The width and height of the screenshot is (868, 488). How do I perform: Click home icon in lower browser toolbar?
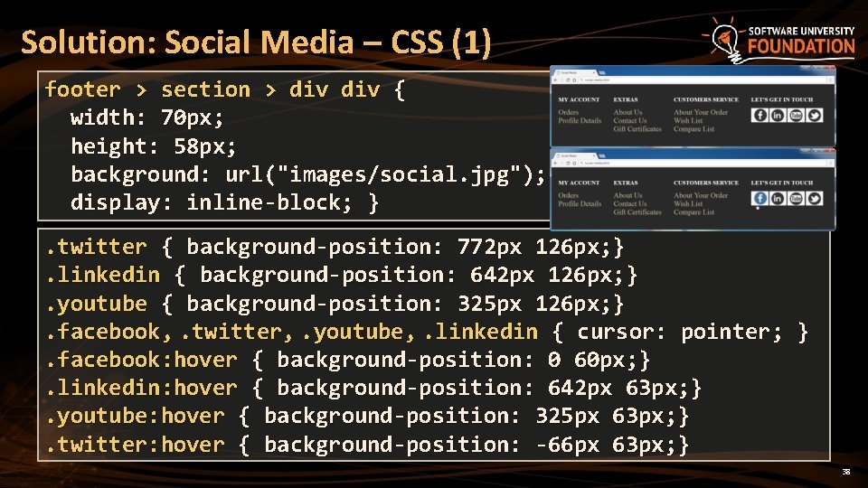[574, 164]
